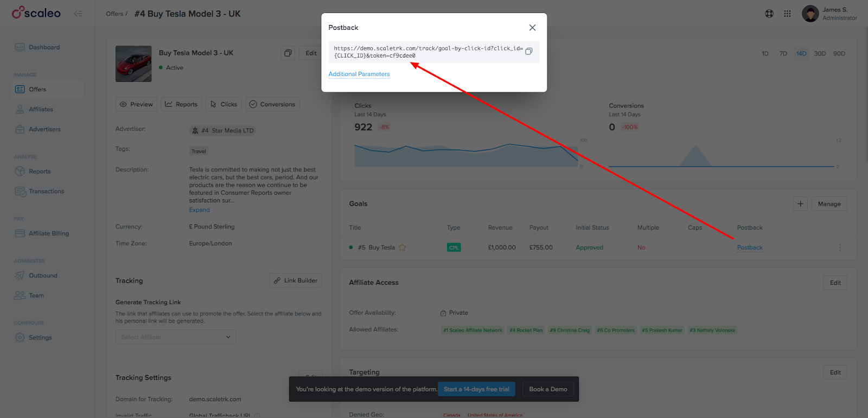
Task: Edit the offer details
Action: tap(311, 53)
